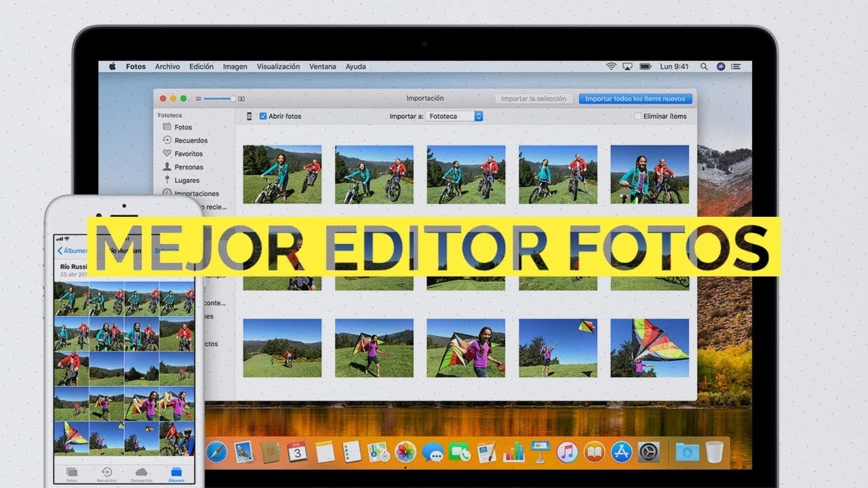This screenshot has height=488, width=868.
Task: Tap the Álbumes tab on iPhone
Action: [176, 473]
